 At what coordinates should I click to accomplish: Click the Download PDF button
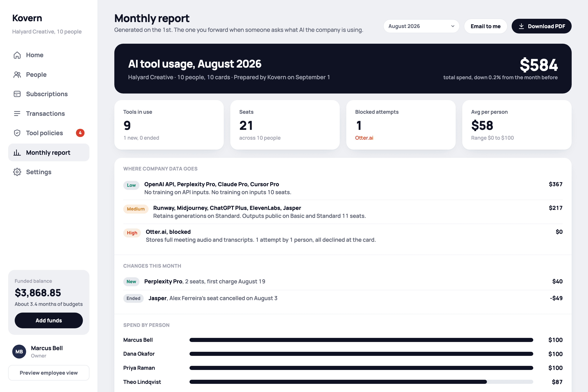541,26
